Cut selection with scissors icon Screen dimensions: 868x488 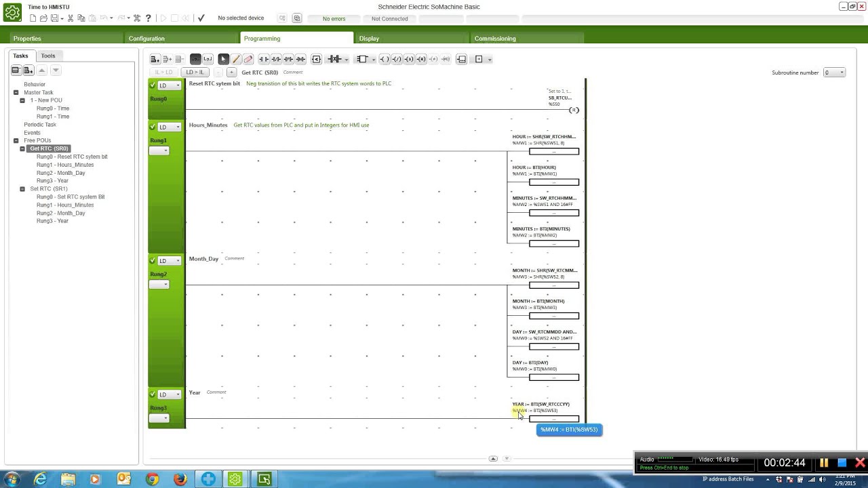71,18
